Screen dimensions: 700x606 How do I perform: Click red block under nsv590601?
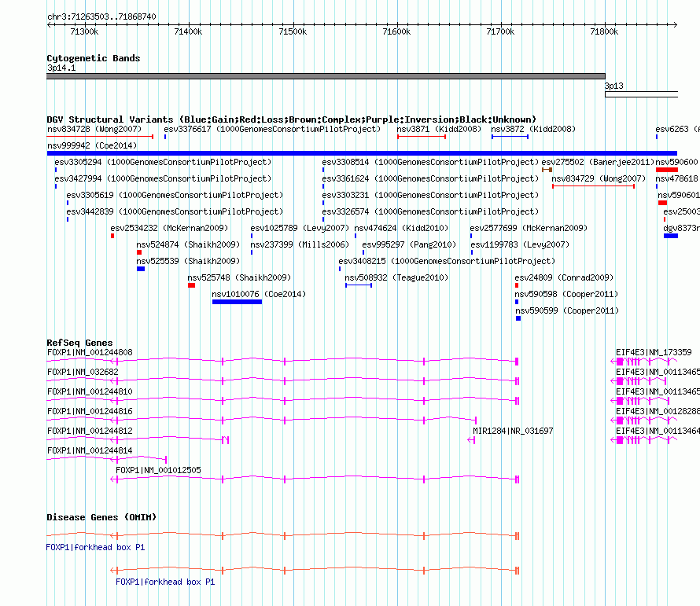662,203
